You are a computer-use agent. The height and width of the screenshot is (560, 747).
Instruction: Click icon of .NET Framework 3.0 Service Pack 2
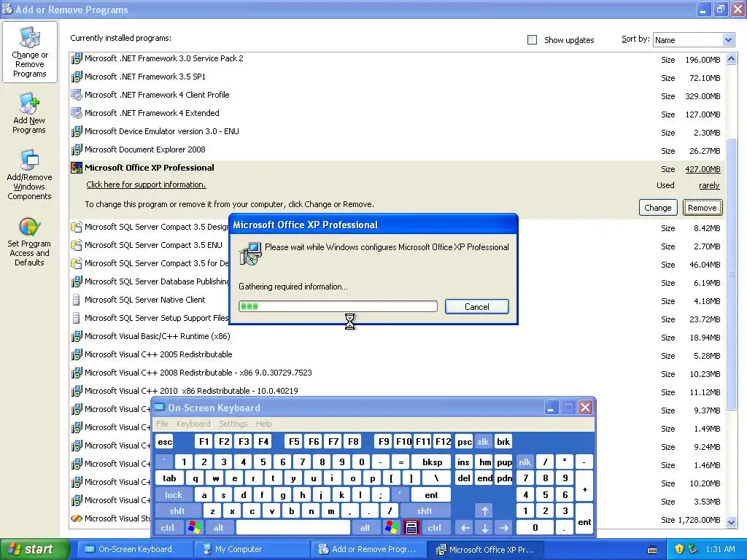tap(76, 58)
